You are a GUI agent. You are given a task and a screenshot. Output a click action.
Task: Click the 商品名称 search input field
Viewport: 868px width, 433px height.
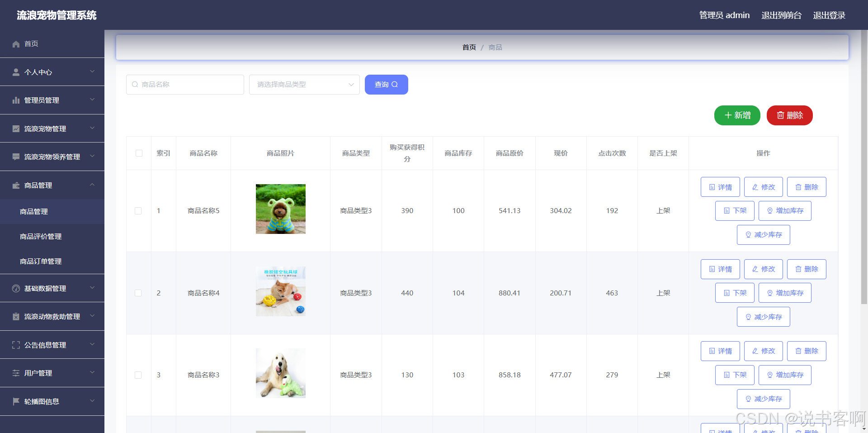pos(185,85)
